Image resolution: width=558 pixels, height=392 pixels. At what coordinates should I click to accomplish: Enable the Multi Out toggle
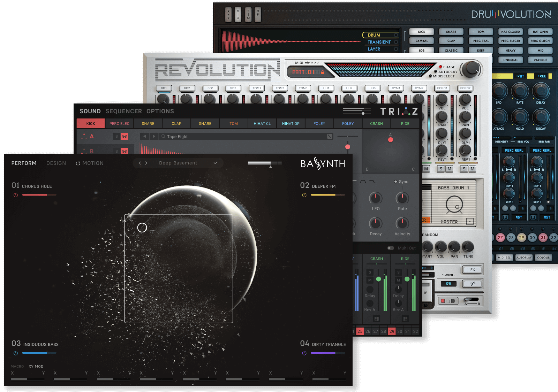pos(391,248)
